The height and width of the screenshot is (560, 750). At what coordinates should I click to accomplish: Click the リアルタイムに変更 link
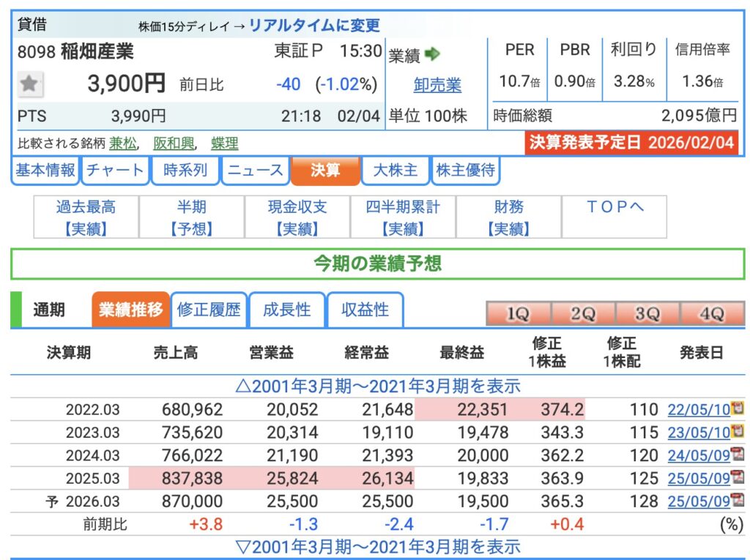point(314,26)
